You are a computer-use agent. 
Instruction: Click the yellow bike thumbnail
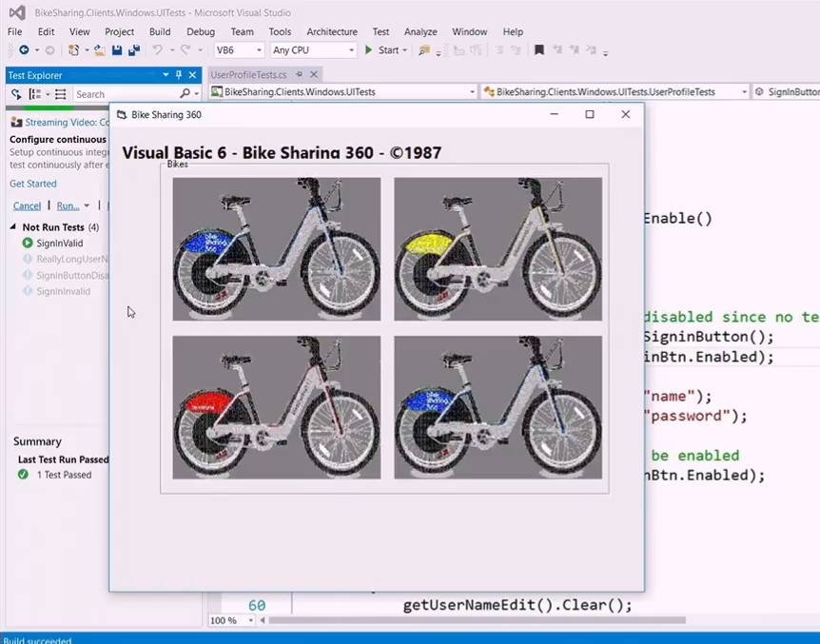click(x=498, y=249)
